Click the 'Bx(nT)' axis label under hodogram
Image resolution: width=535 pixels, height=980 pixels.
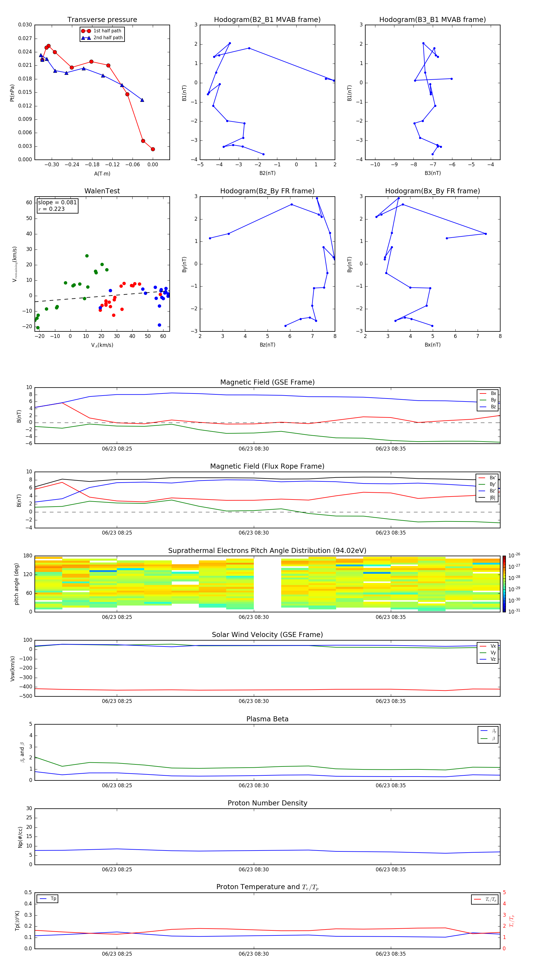click(432, 345)
